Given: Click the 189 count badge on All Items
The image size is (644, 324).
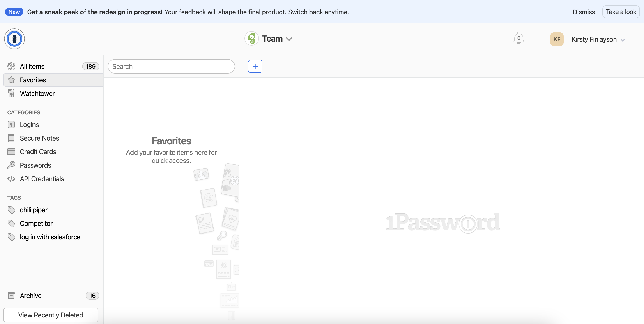Looking at the screenshot, I should click(90, 66).
